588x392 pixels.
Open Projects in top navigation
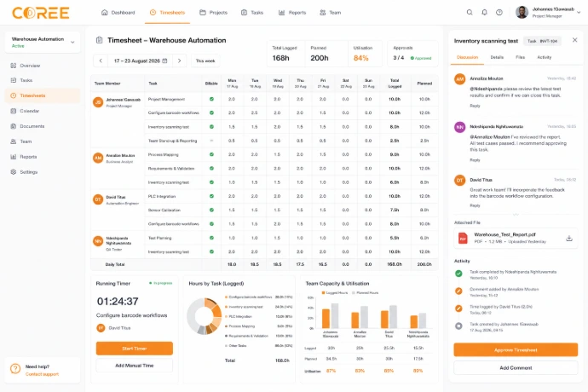click(x=213, y=13)
